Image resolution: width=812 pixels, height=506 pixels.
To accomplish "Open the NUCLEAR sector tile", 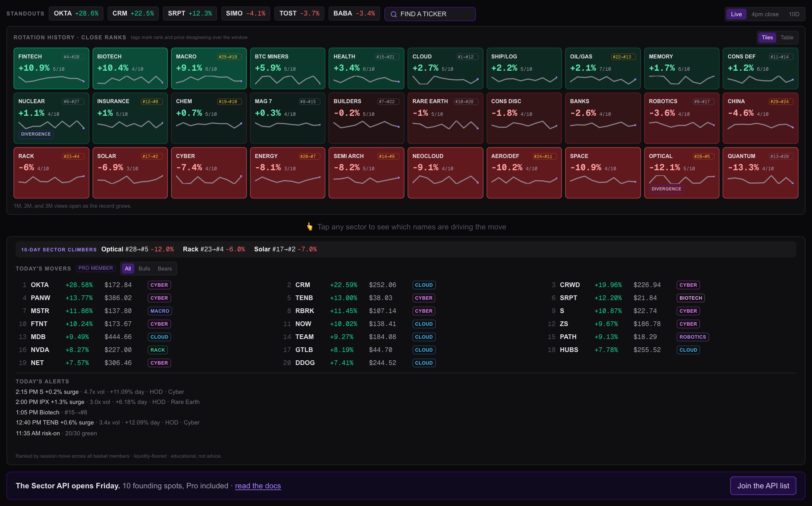I will coord(51,118).
